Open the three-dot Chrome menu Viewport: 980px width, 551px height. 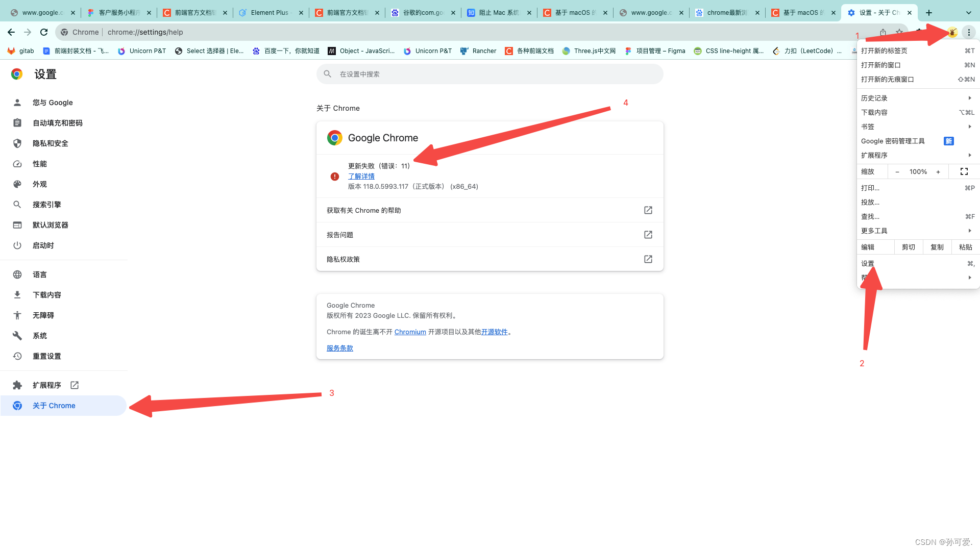pyautogui.click(x=969, y=32)
